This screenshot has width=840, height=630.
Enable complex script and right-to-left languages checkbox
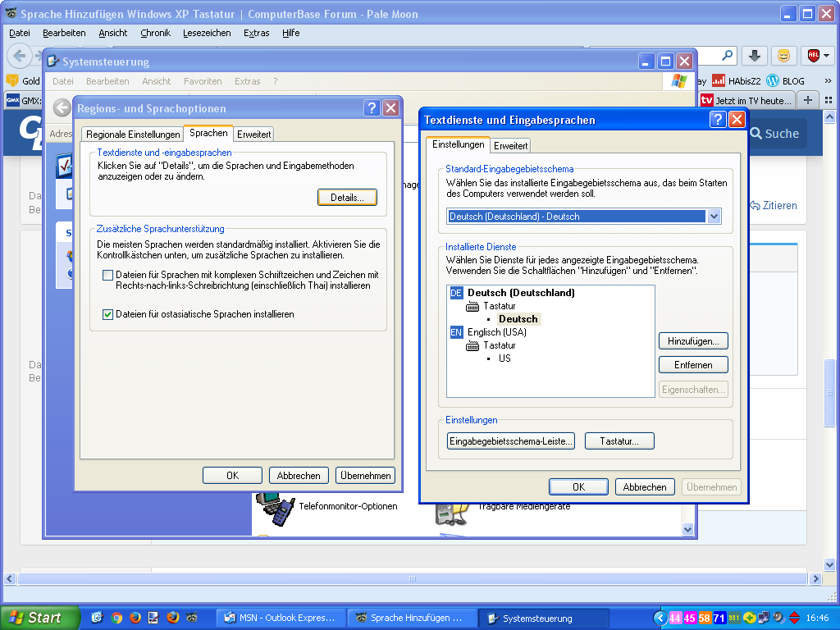click(x=107, y=276)
